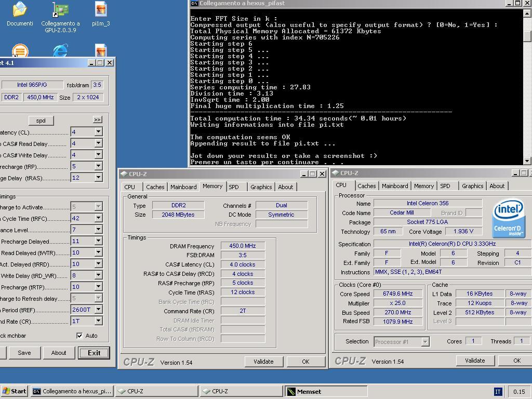
Task: Open the Processor #1 selection dropdown
Action: pyautogui.click(x=425, y=342)
